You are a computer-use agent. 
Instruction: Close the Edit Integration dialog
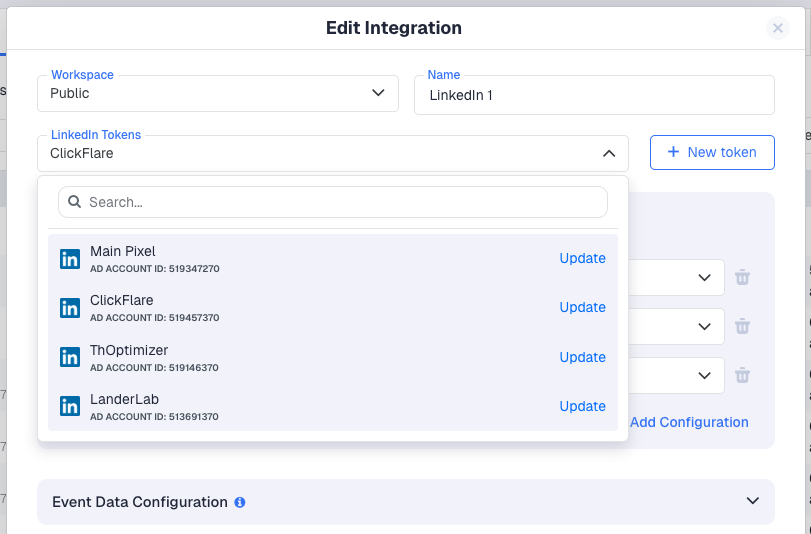(778, 28)
